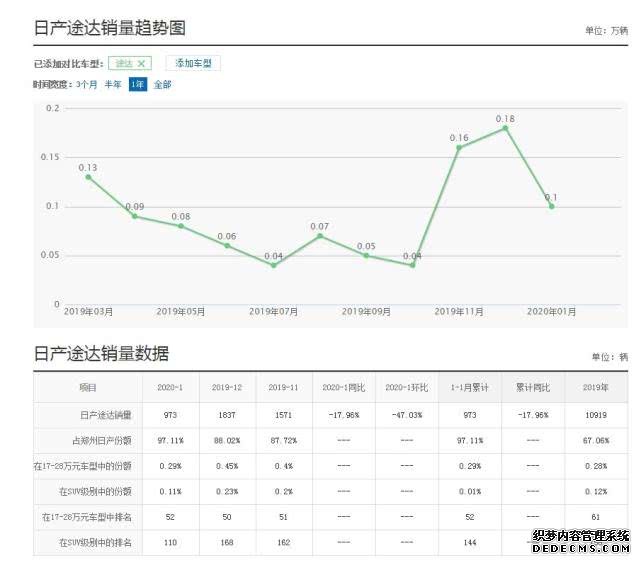Click the 2020-1 column header
Image resolution: width=641 pixels, height=563 pixels.
170,387
